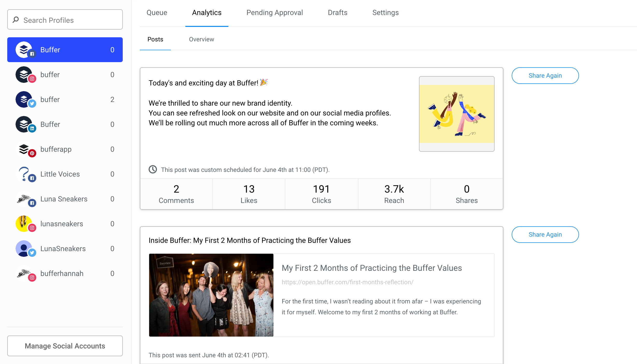Image resolution: width=637 pixels, height=364 pixels.
Task: Click the Pending Approval tab
Action: [x=274, y=13]
